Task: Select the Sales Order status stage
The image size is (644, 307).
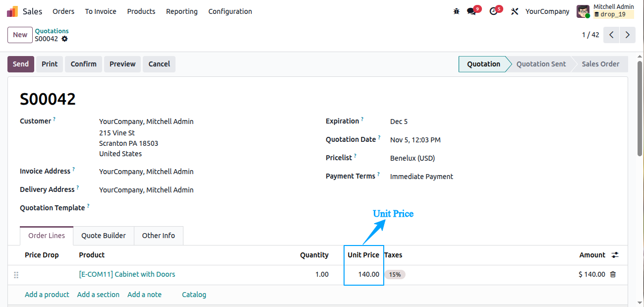Action: [600, 64]
